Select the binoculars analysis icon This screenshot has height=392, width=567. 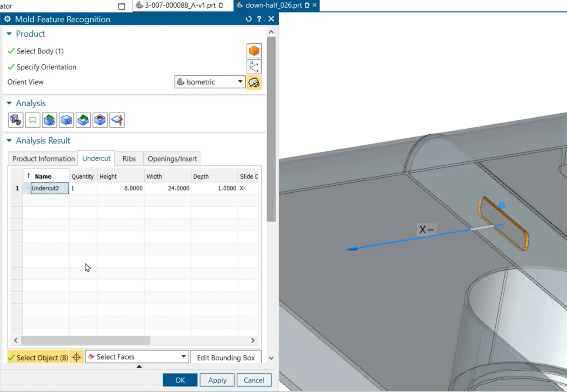tap(16, 120)
